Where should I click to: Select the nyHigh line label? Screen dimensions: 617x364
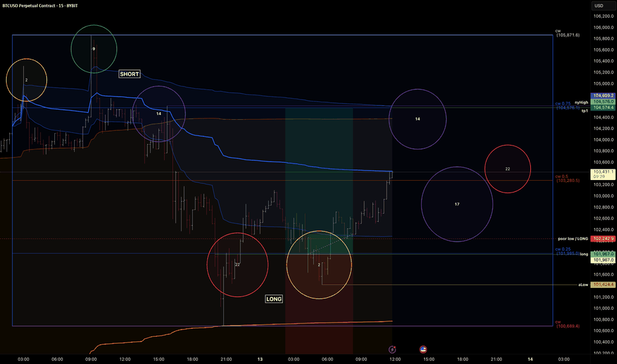[x=581, y=103]
